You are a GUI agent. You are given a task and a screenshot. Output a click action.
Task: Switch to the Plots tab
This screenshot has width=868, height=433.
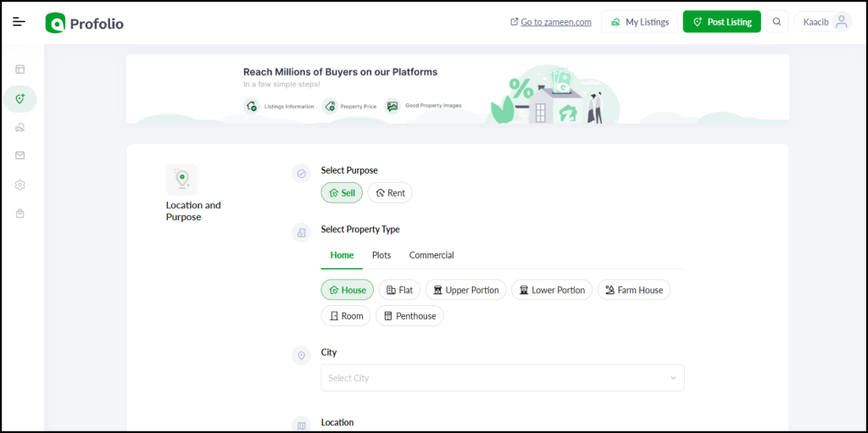click(x=381, y=255)
